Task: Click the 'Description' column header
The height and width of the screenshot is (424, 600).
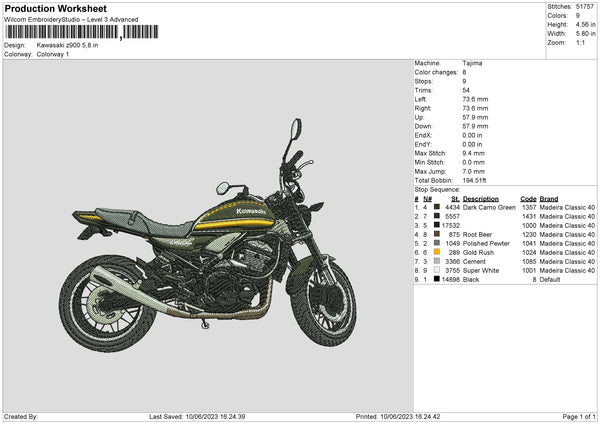Action: pyautogui.click(x=481, y=199)
